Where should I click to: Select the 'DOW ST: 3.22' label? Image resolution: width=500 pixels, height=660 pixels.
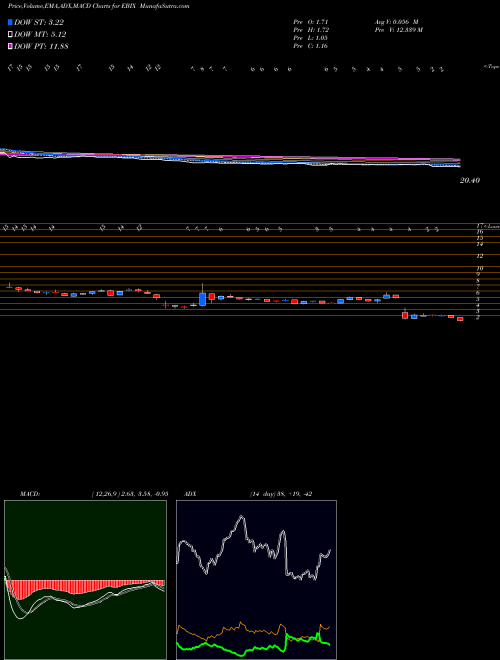[x=39, y=22]
